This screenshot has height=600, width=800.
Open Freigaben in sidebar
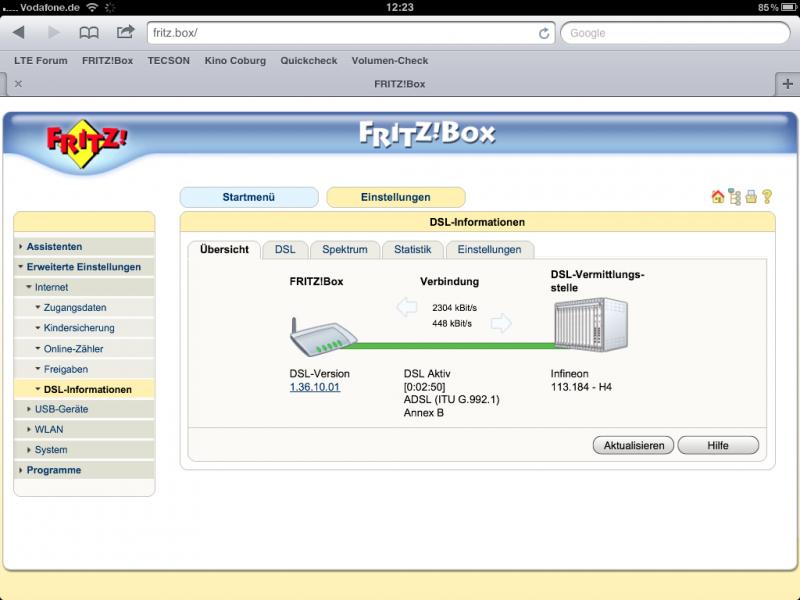(x=85, y=369)
